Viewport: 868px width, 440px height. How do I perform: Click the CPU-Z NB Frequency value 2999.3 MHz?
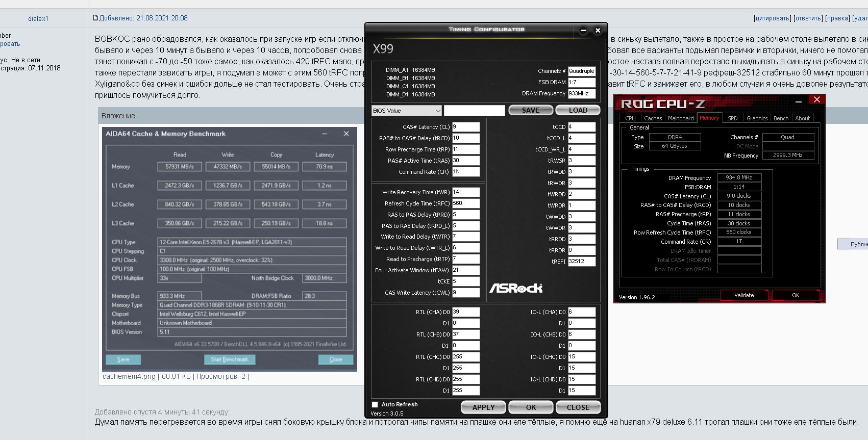(788, 156)
